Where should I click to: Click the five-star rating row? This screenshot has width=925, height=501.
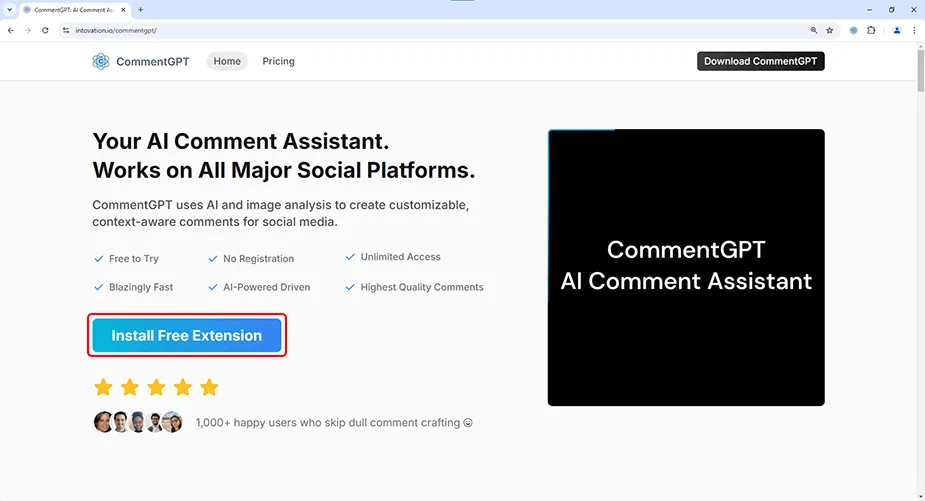(x=156, y=387)
